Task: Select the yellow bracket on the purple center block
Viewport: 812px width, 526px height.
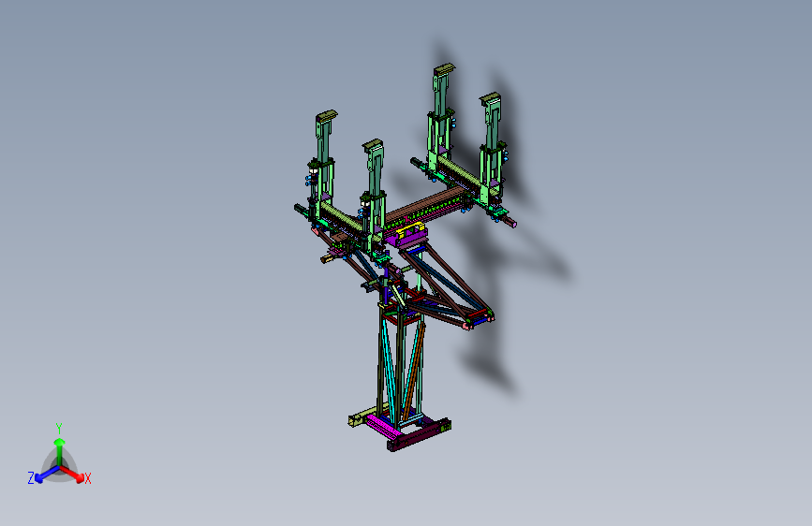Action: point(410,228)
